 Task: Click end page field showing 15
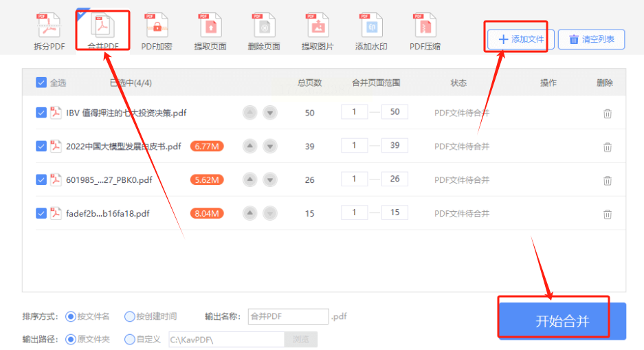point(395,212)
